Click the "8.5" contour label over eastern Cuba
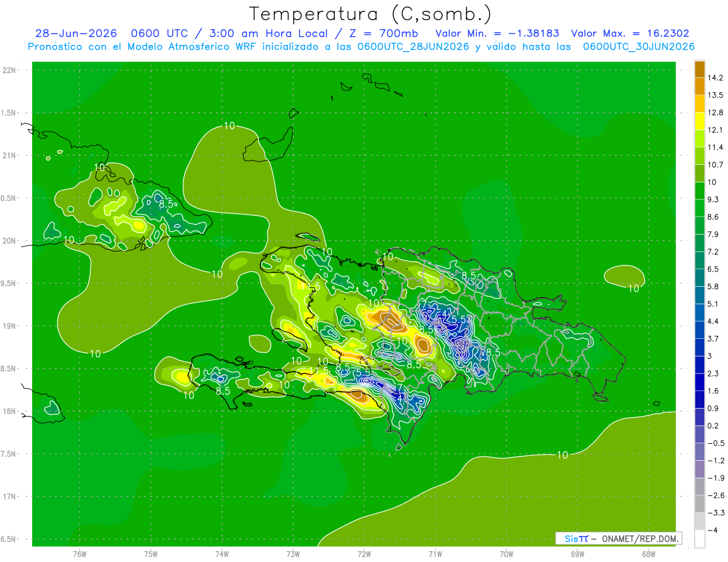Screen dimensions: 728x562 click(166, 204)
